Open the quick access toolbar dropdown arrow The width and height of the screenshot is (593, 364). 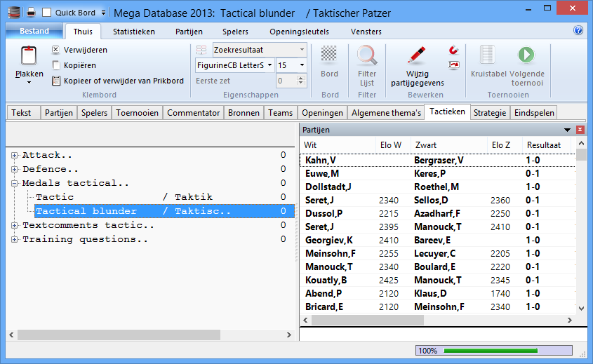[103, 13]
